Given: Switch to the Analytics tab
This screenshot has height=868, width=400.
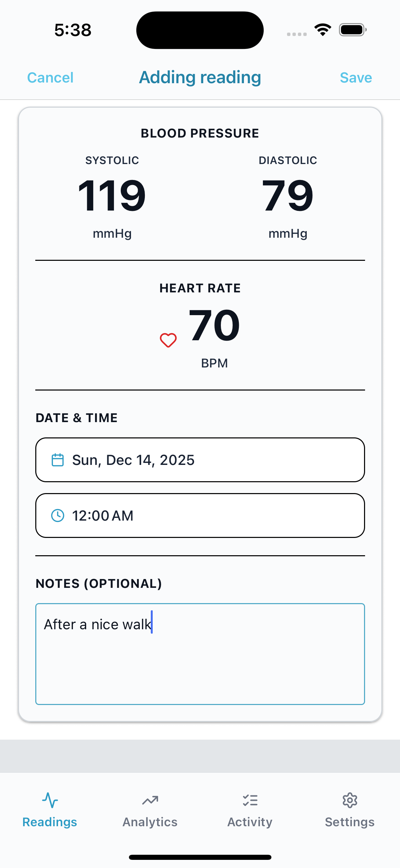Looking at the screenshot, I should [150, 810].
